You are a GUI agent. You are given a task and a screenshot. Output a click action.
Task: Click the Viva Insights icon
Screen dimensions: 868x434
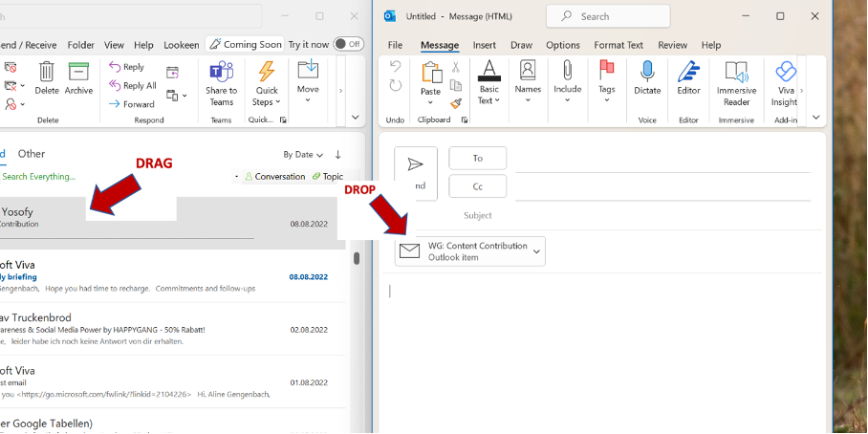[785, 73]
